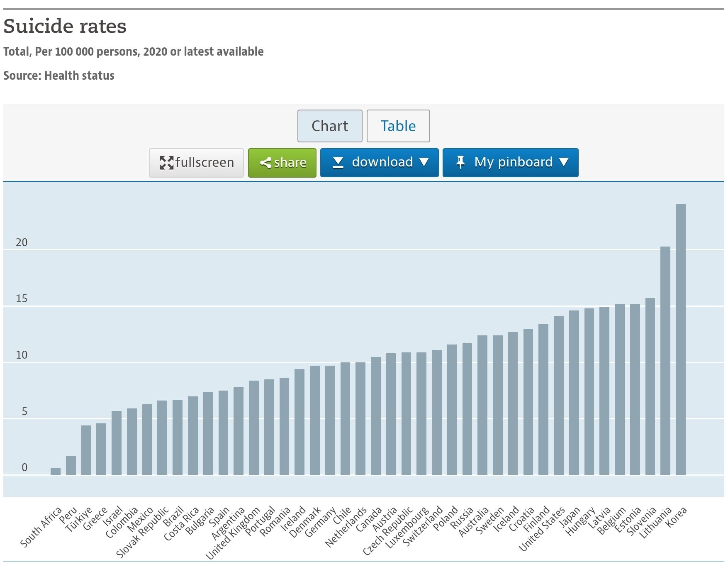Click the arrow beside download
The height and width of the screenshot is (562, 728).
(x=424, y=162)
